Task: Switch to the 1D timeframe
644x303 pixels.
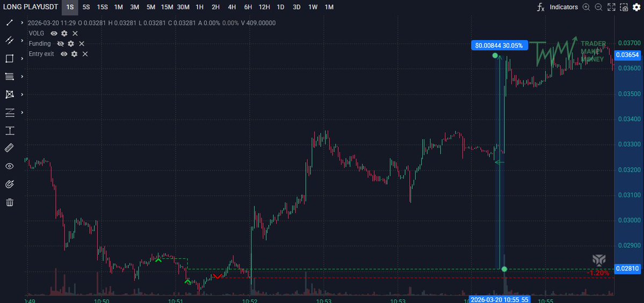Action: 280,7
